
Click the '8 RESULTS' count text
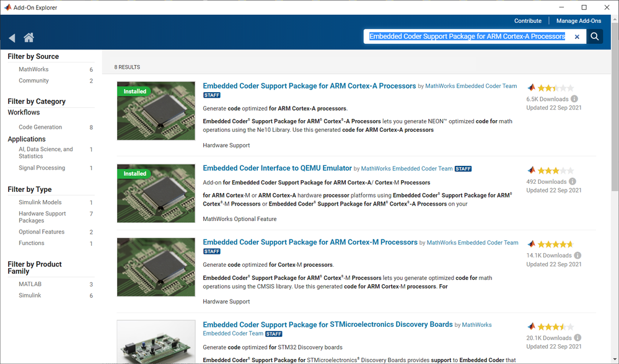(x=127, y=67)
